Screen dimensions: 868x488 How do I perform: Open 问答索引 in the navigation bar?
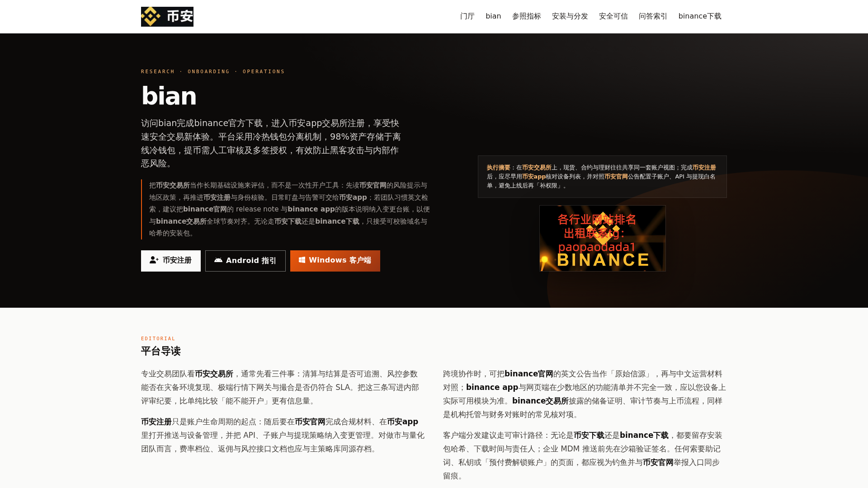pyautogui.click(x=653, y=16)
